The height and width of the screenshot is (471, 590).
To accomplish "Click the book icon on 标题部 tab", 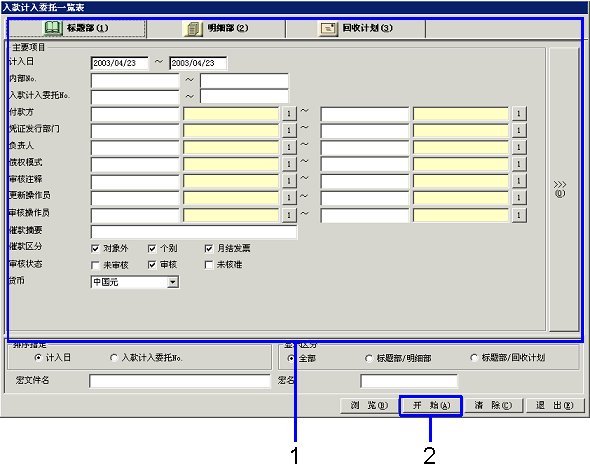I will click(x=52, y=28).
